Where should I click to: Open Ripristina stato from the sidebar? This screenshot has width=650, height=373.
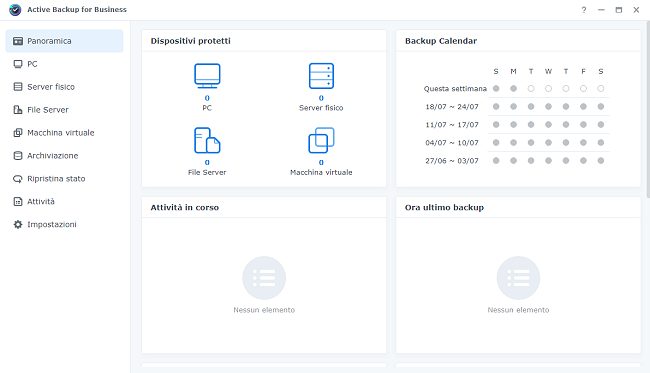pos(64,179)
